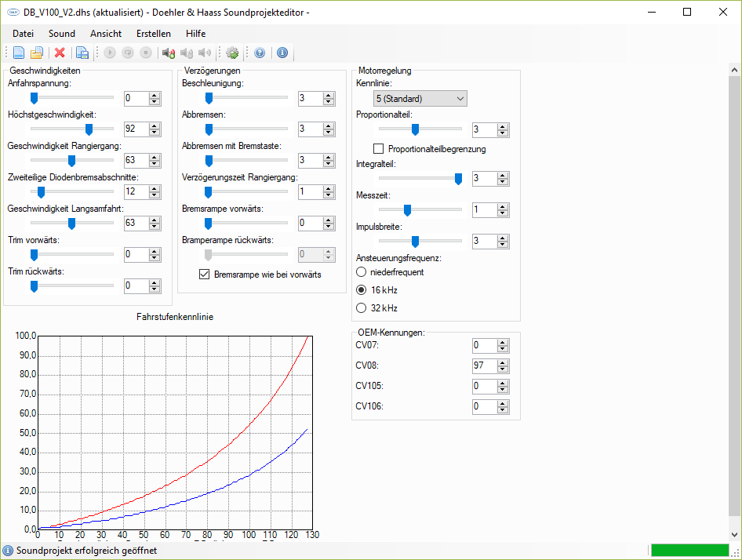The height and width of the screenshot is (560, 742).
Task: Increase Proportionalanteil with up spinner
Action: [x=503, y=126]
